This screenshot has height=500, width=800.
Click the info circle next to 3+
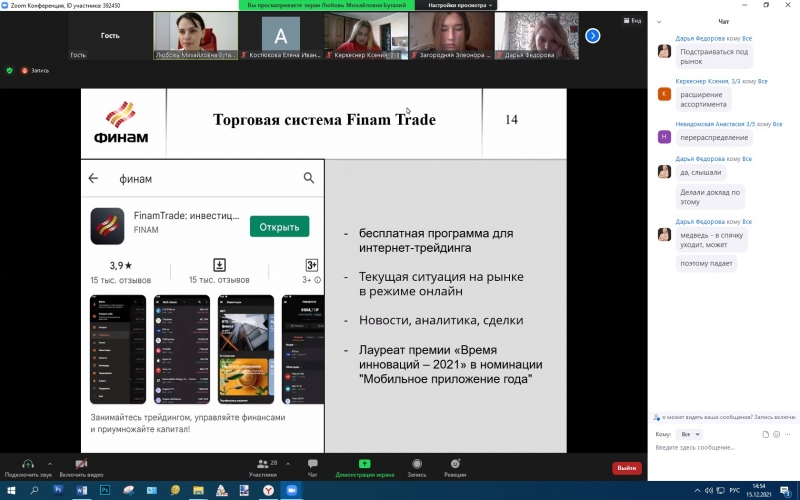[317, 280]
